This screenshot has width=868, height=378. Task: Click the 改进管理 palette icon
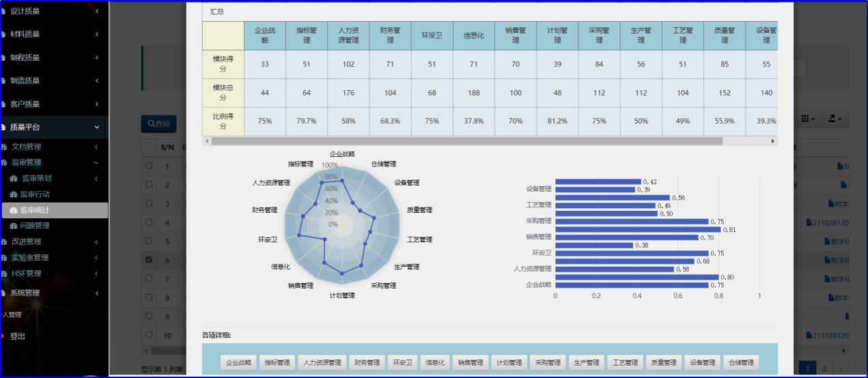click(4, 242)
